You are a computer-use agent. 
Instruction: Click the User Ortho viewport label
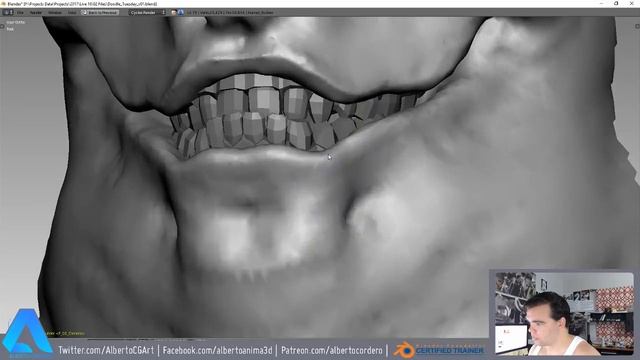(16, 22)
